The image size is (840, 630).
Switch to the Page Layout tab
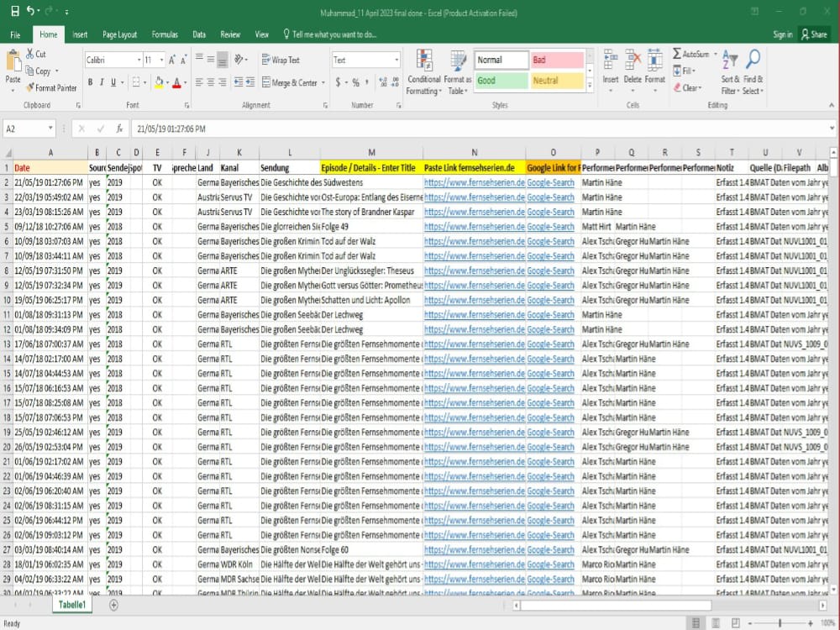pyautogui.click(x=119, y=34)
